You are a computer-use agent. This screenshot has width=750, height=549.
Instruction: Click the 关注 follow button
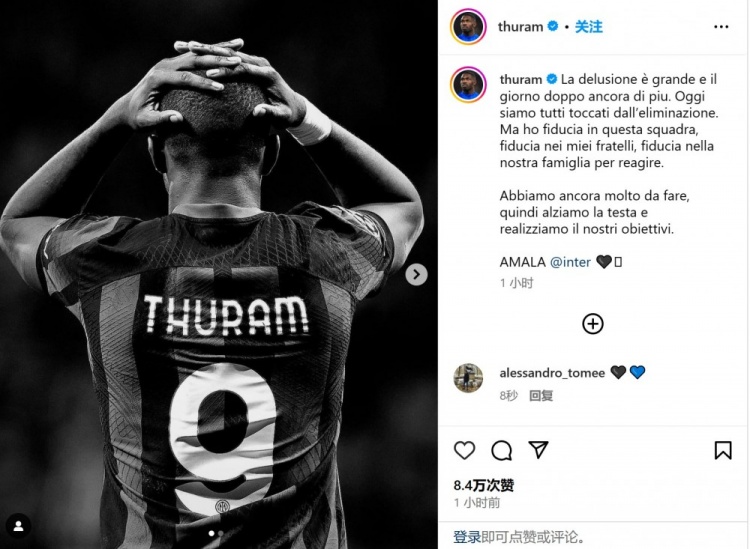click(x=588, y=27)
